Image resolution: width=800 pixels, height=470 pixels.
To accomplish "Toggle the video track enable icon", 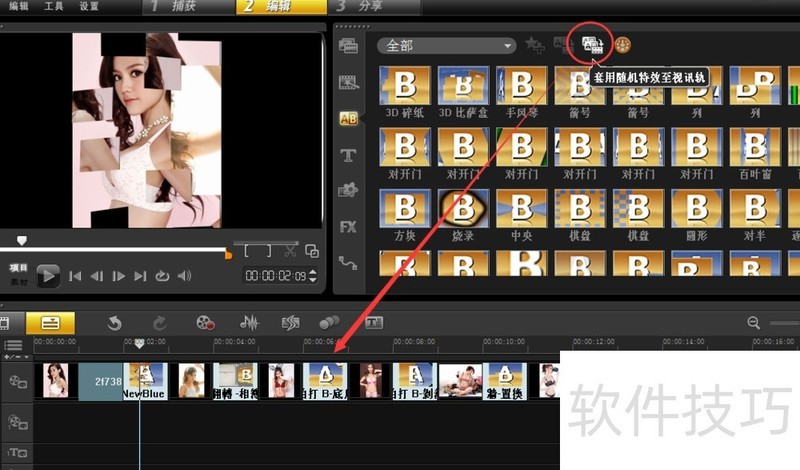I will point(17,382).
